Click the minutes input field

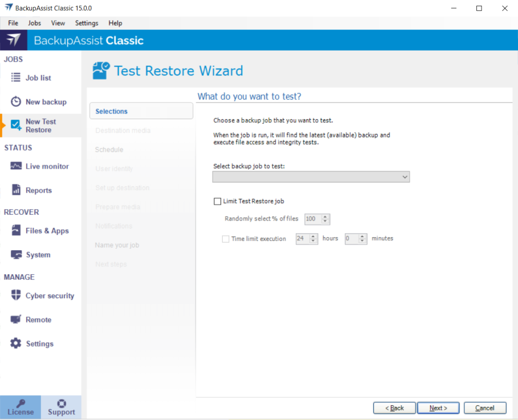click(351, 239)
